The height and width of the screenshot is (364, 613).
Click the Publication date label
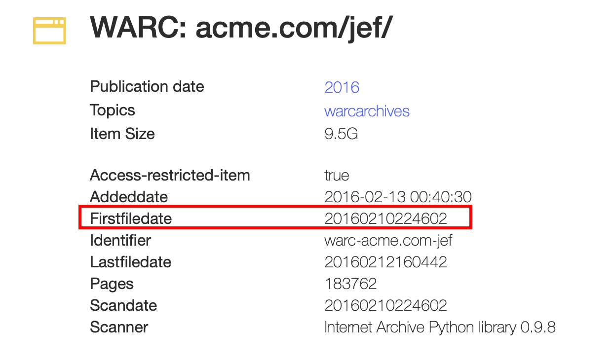(x=147, y=87)
